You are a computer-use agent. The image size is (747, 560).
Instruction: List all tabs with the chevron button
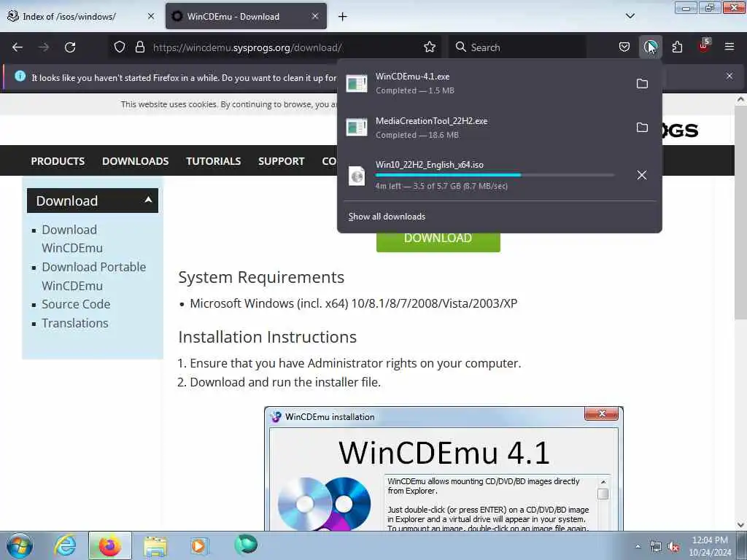point(630,16)
